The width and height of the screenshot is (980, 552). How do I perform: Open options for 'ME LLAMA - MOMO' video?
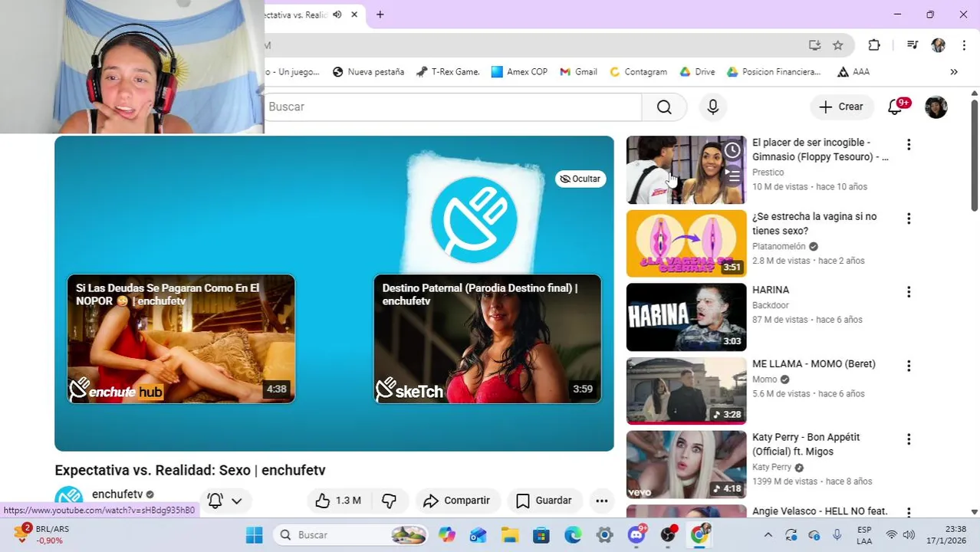tap(909, 366)
